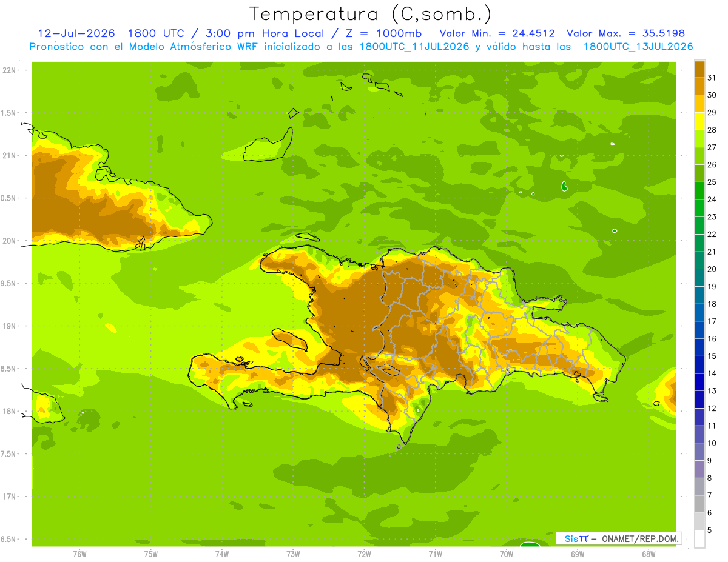Click the legend value '24'

(712, 199)
